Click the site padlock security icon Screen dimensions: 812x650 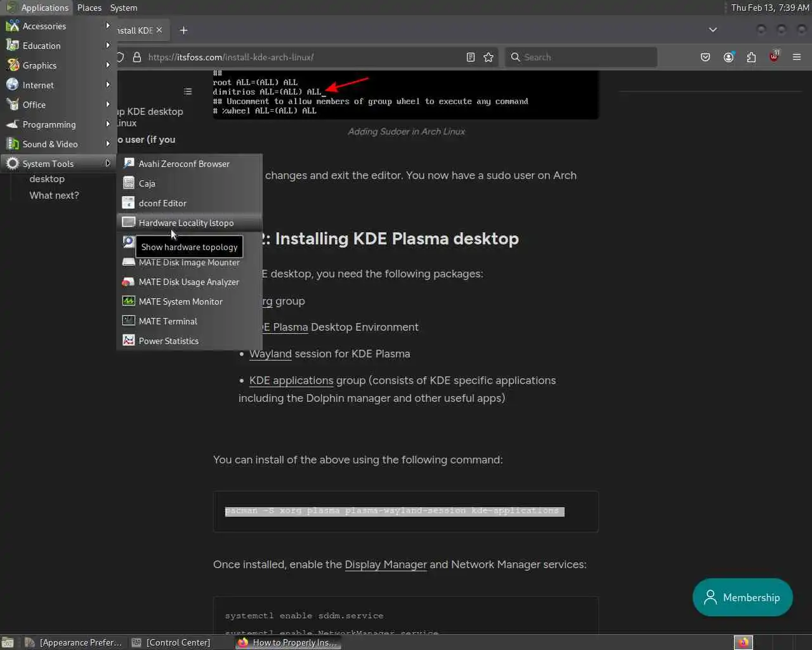[x=136, y=57]
